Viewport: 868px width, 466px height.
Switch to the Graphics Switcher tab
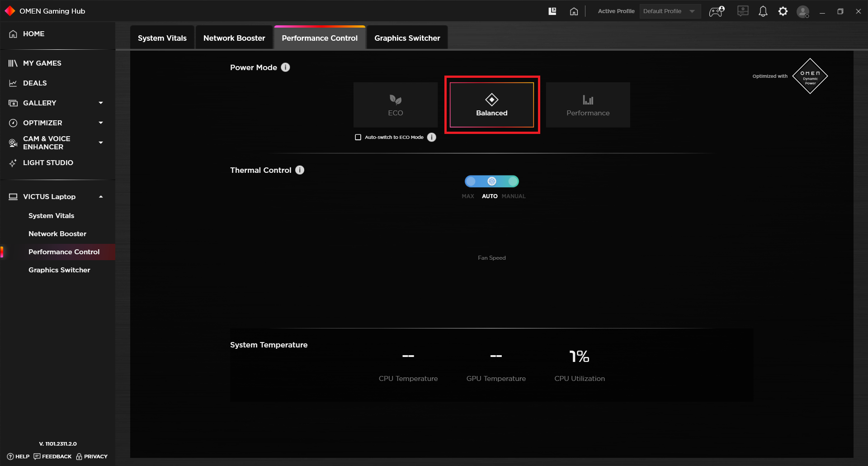[x=407, y=38]
